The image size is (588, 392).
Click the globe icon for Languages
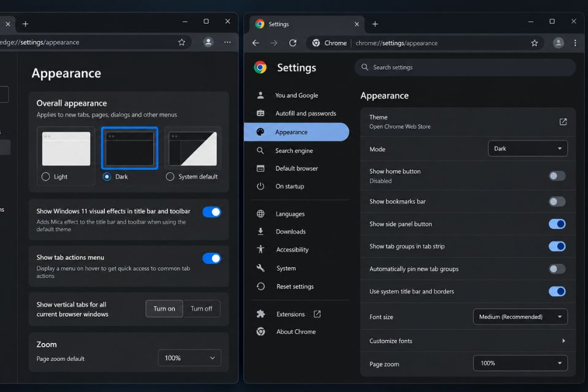click(x=261, y=214)
